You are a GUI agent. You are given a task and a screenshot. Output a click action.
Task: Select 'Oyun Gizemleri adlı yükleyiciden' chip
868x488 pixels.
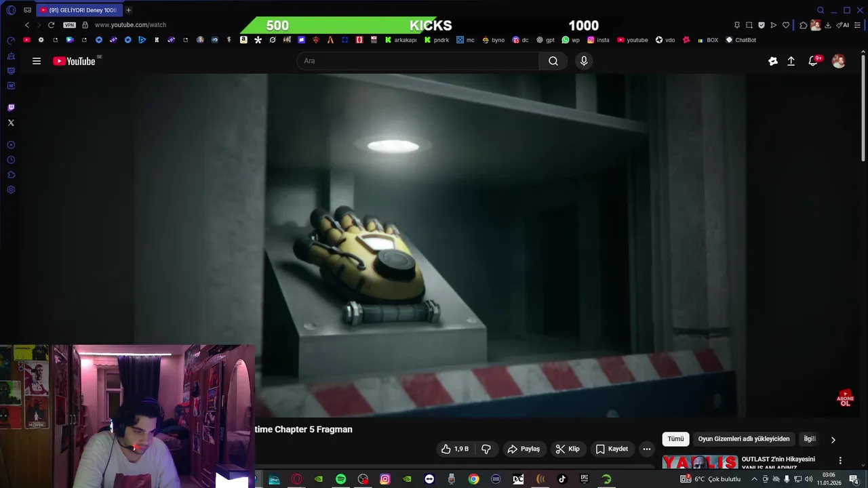coord(744,439)
